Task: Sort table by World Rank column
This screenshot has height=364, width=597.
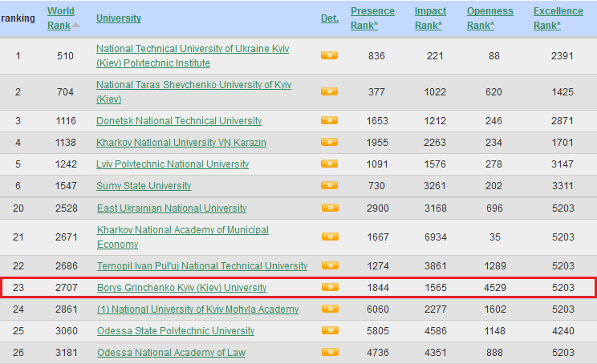Action: 60,18
